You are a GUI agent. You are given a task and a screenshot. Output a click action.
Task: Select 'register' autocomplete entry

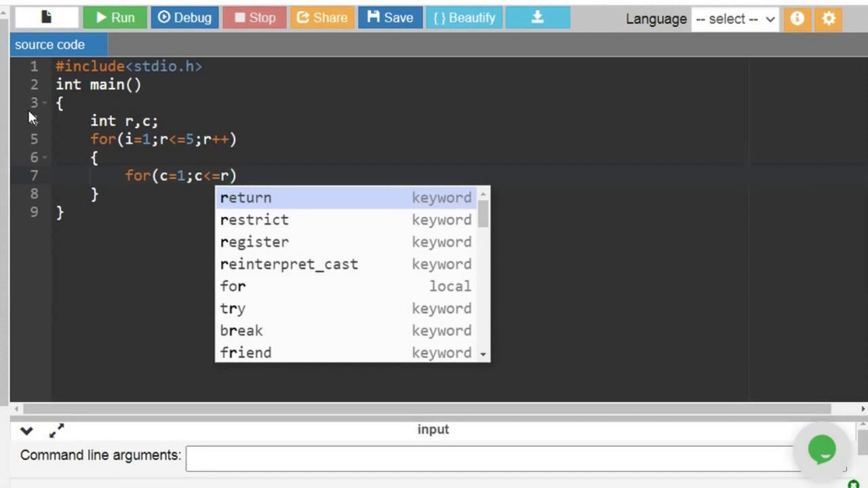tap(346, 242)
